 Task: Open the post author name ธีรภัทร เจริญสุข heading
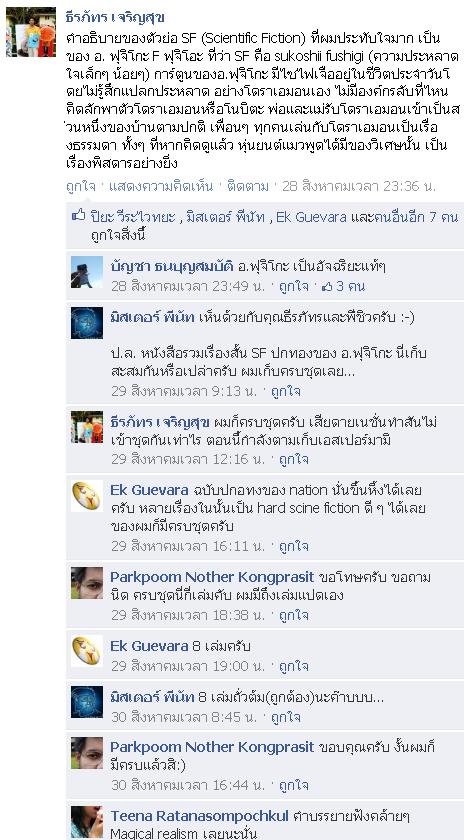[115, 17]
